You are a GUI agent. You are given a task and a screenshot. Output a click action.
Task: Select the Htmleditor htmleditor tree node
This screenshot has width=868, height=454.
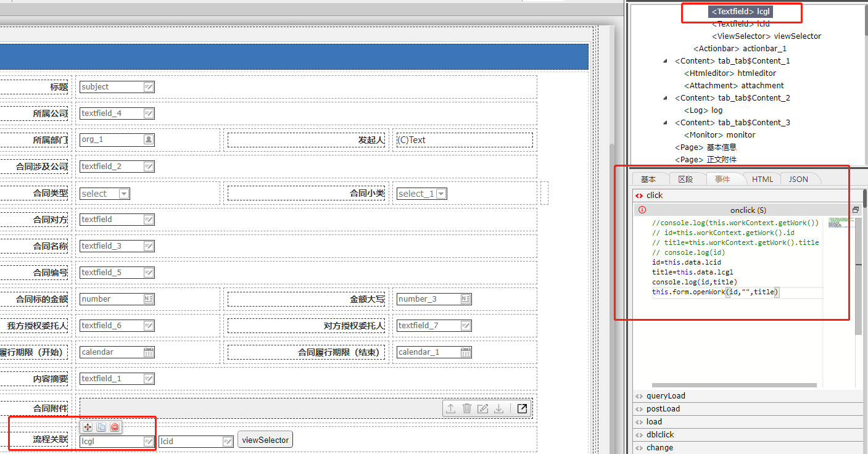730,73
